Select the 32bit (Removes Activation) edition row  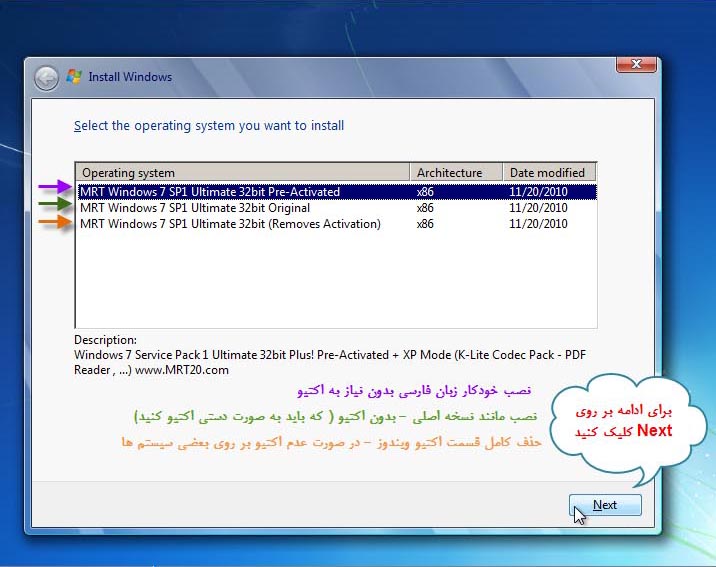[x=337, y=224]
